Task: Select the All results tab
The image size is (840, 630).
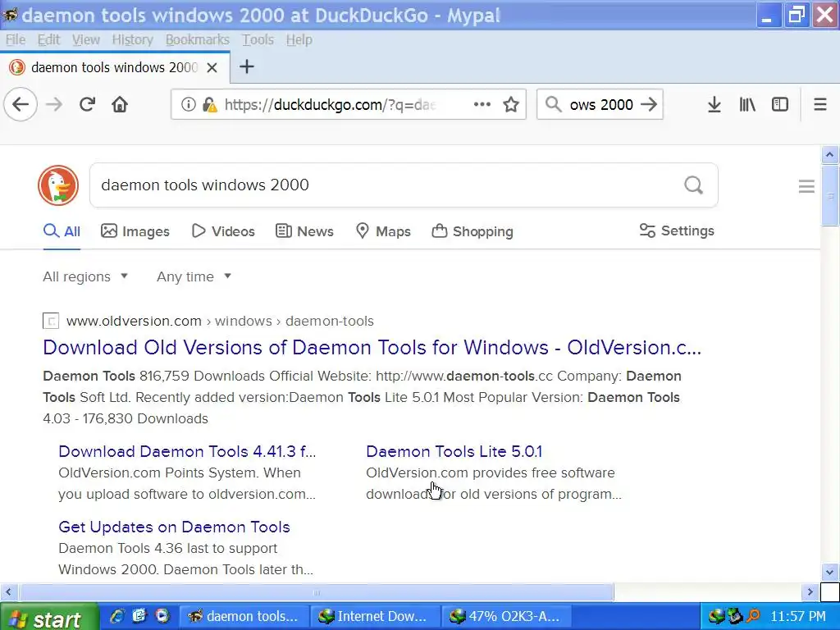Action: (62, 231)
